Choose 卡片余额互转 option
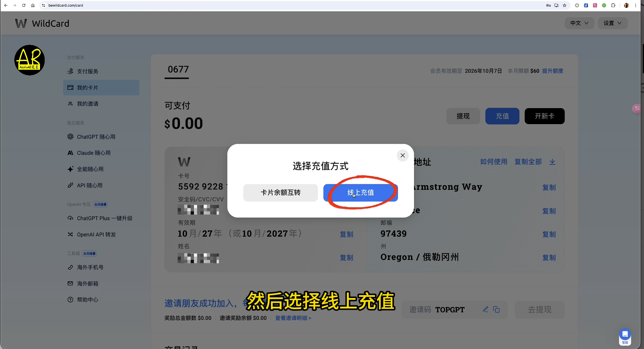 point(280,193)
